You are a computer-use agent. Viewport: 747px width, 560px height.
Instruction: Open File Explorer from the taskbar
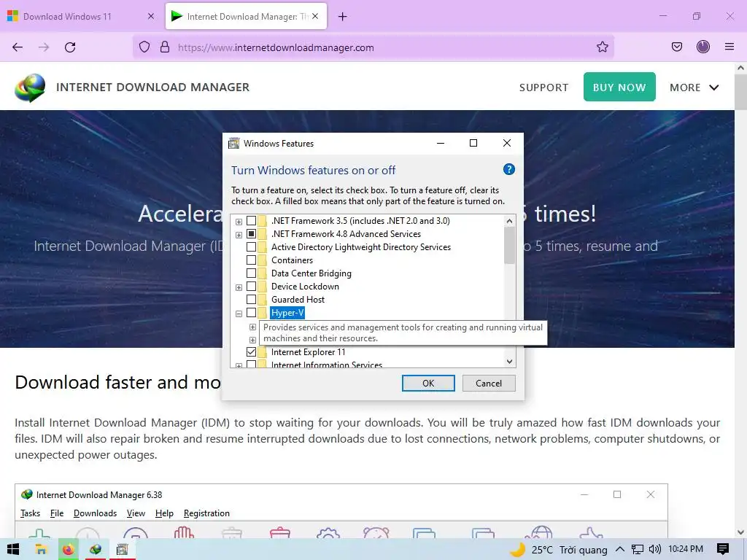(x=41, y=550)
